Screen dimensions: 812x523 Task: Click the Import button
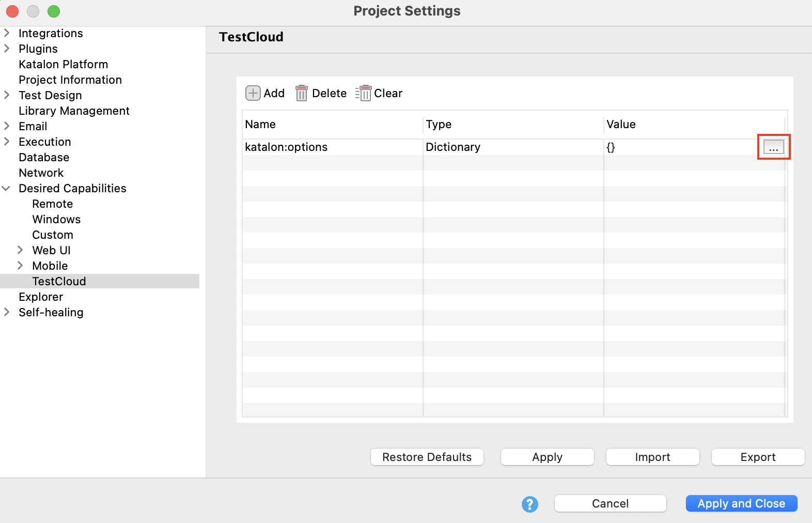(652, 457)
